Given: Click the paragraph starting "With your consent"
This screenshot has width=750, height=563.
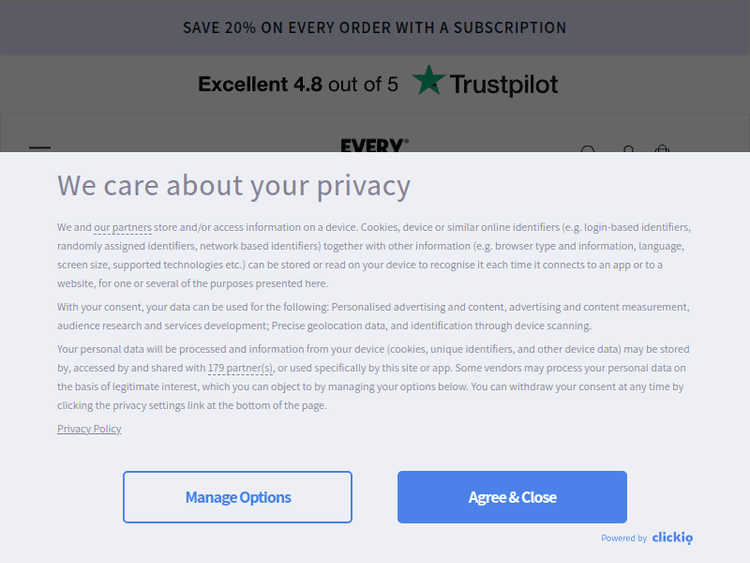Looking at the screenshot, I should coord(374,316).
